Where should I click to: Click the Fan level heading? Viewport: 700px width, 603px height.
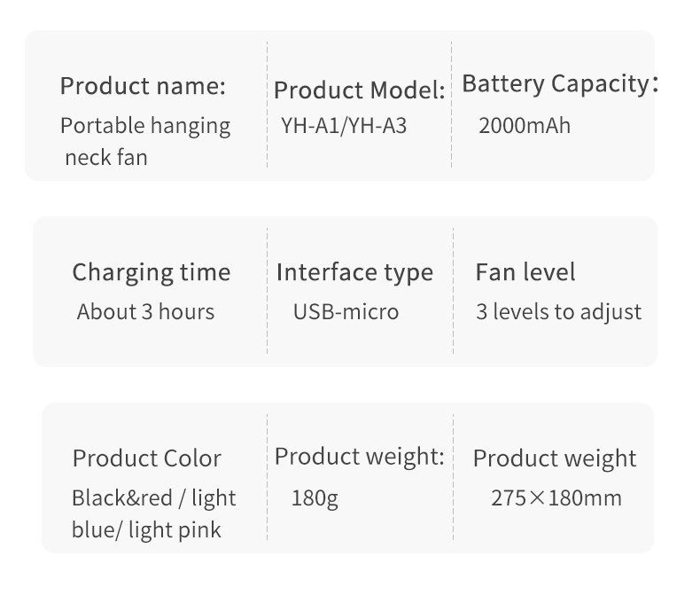click(525, 272)
